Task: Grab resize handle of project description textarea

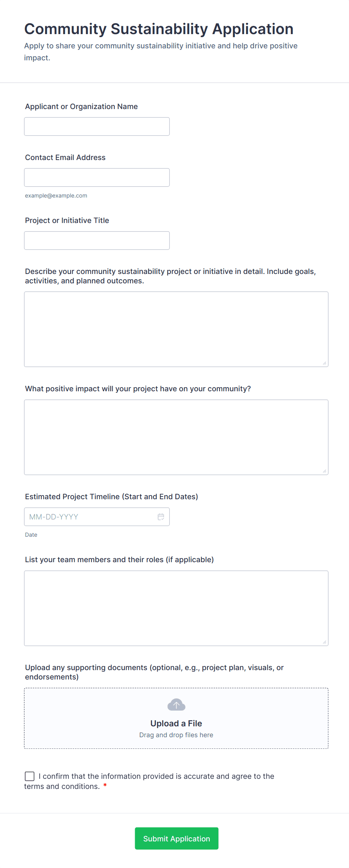Action: click(x=325, y=363)
